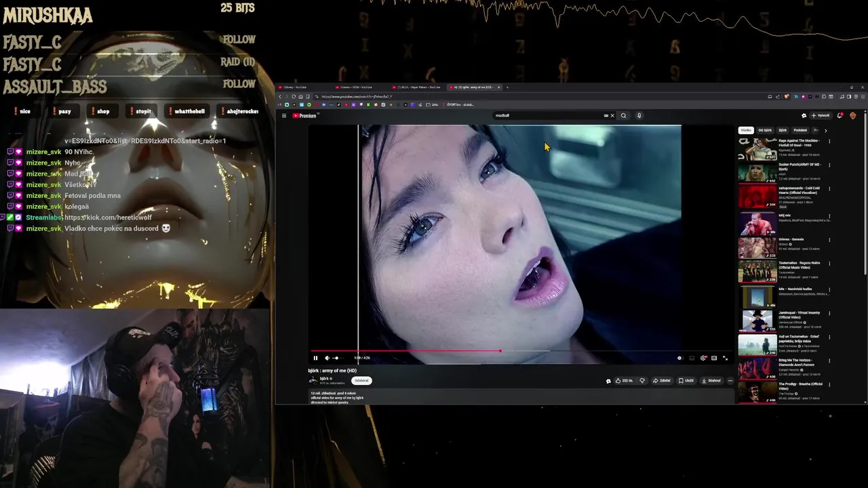Open Rage Against The Machine video thumbnail
The height and width of the screenshot is (488, 868).
757,148
